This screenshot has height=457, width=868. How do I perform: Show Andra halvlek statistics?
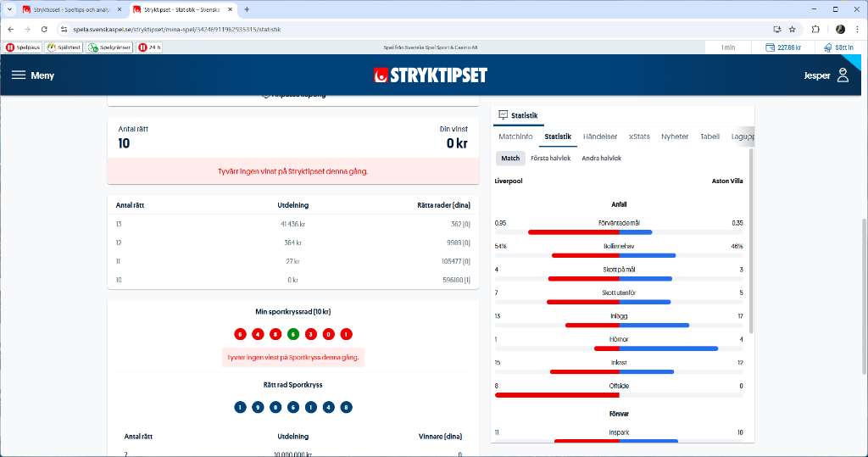coord(601,159)
